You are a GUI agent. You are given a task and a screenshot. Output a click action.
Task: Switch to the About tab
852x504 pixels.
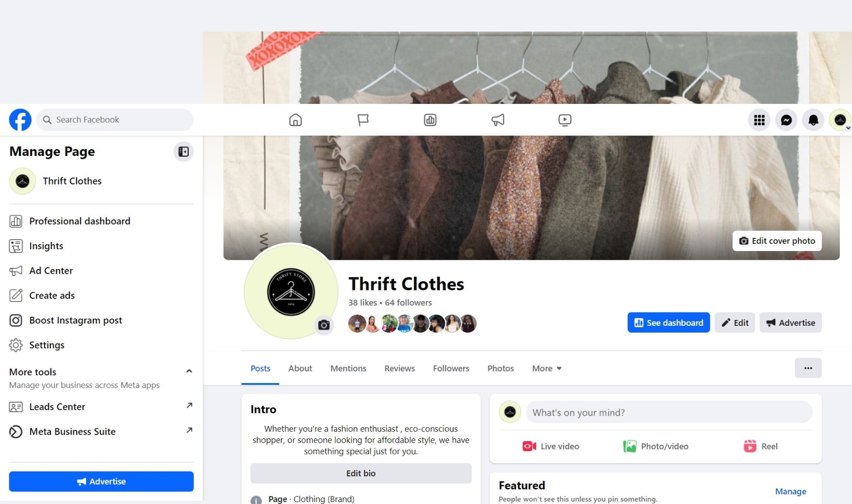(300, 369)
